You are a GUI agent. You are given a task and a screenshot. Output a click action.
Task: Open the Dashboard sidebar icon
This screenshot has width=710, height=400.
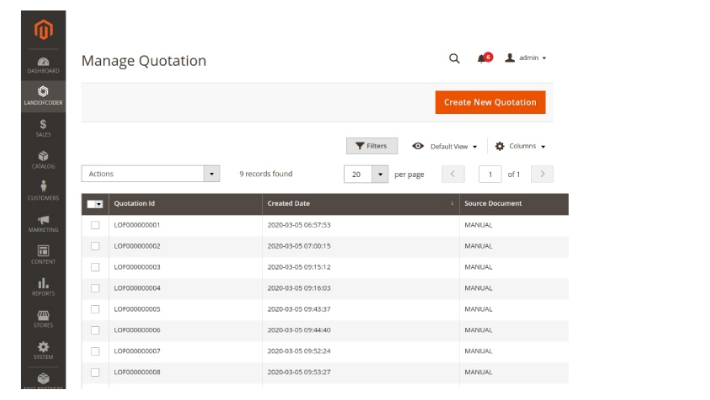pyautogui.click(x=43, y=64)
